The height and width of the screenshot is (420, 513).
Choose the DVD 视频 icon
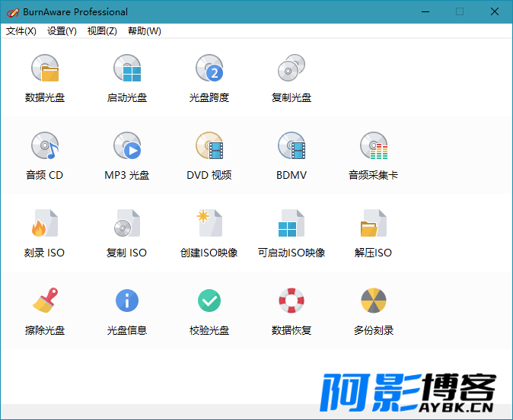tap(209, 145)
